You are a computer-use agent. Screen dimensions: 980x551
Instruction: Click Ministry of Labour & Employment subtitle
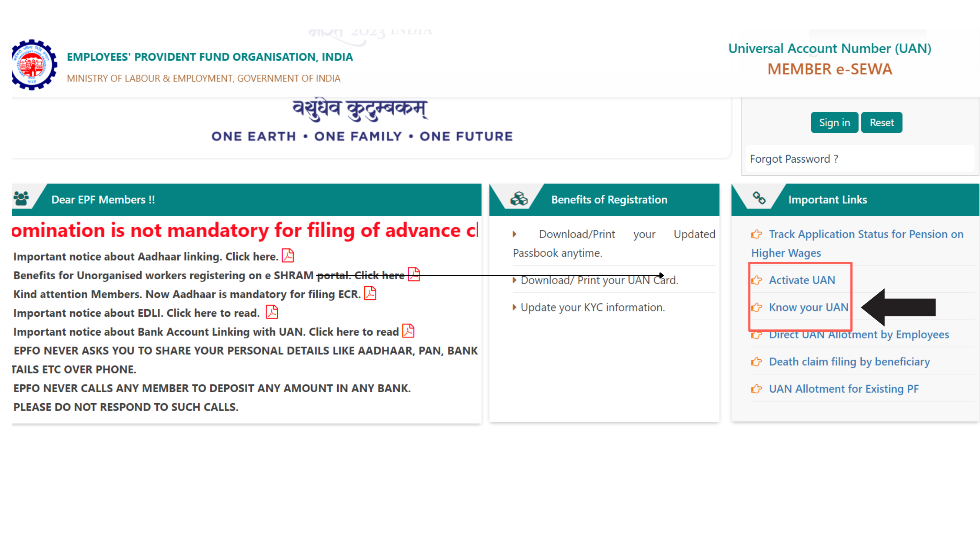tap(204, 78)
